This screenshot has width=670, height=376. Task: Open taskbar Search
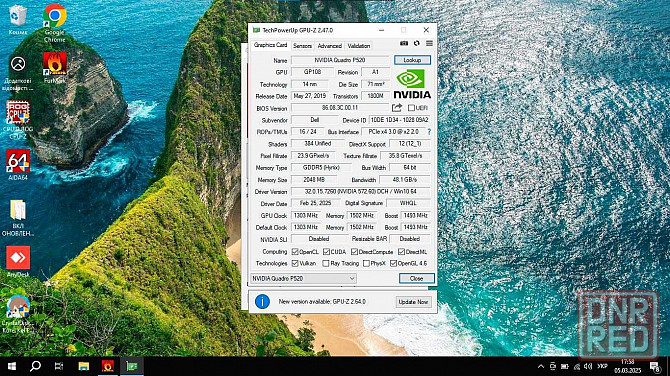tap(35, 366)
